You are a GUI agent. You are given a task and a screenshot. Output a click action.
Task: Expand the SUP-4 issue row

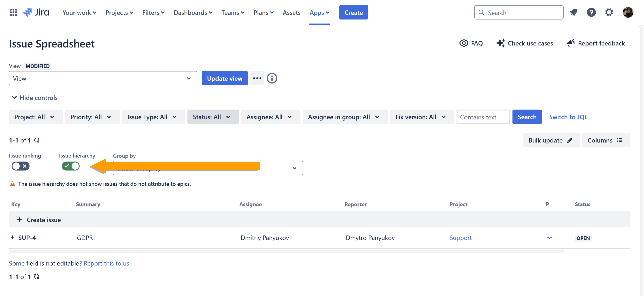pyautogui.click(x=13, y=237)
